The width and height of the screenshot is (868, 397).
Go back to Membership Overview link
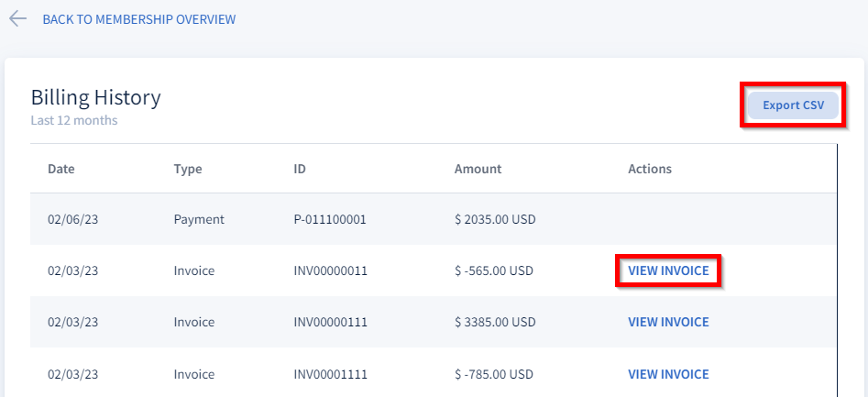[138, 19]
